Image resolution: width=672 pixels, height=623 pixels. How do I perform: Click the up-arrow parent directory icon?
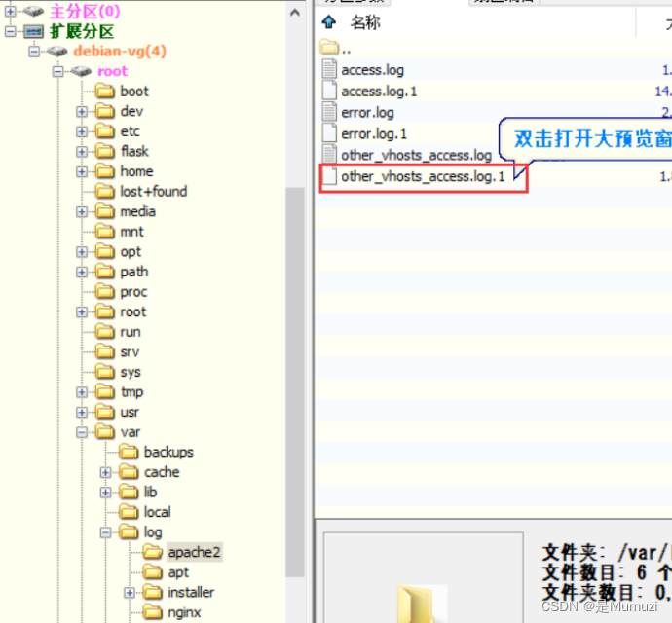pyautogui.click(x=329, y=21)
